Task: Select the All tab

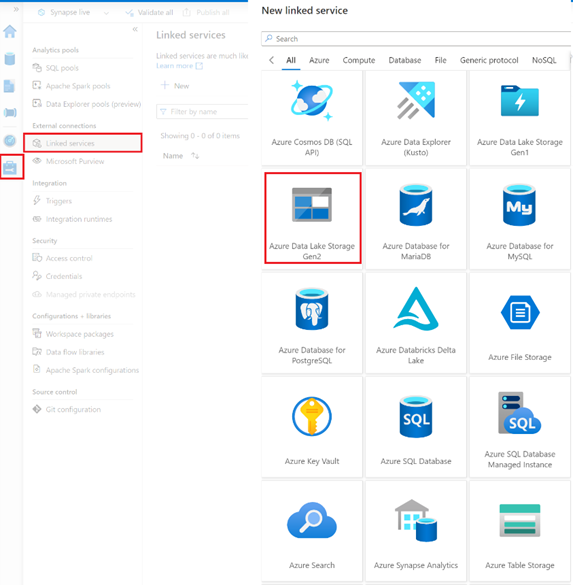Action: [291, 60]
